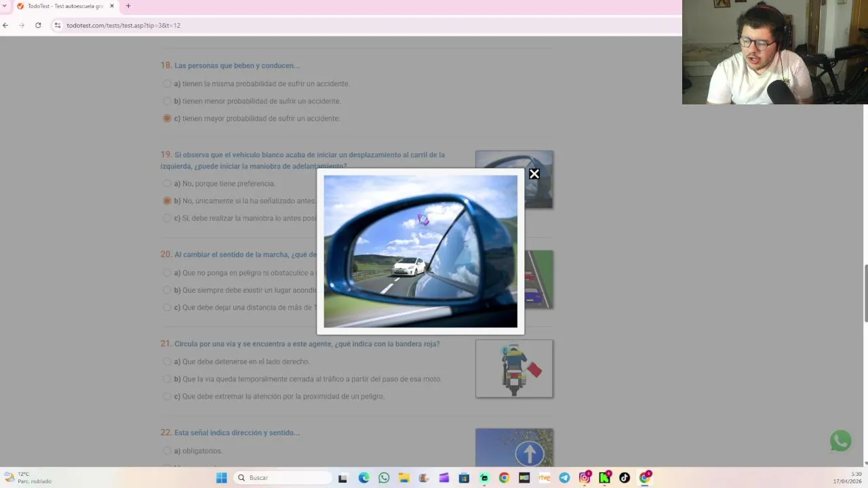The height and width of the screenshot is (488, 868).
Task: View site information icon in address bar
Action: (58, 25)
